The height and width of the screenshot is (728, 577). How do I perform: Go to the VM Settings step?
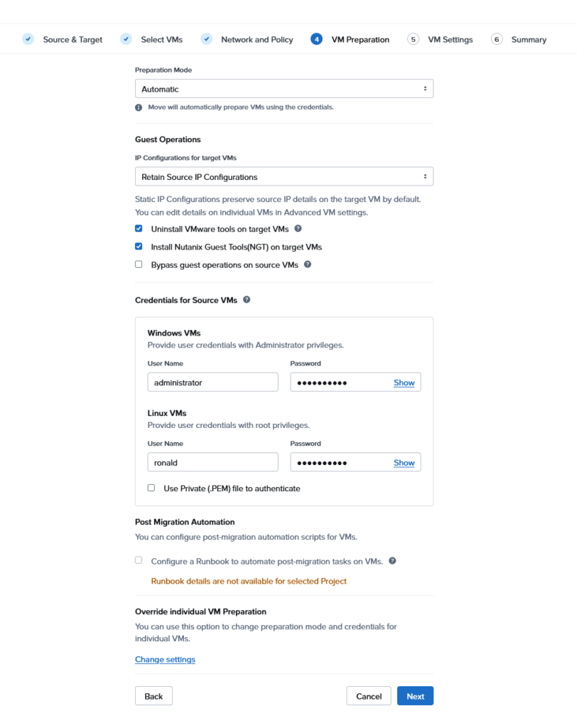click(x=450, y=40)
